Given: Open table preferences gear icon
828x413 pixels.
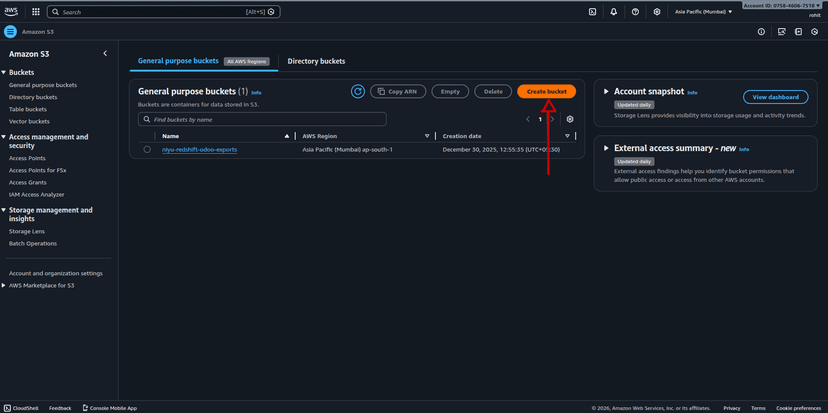Looking at the screenshot, I should pyautogui.click(x=570, y=119).
